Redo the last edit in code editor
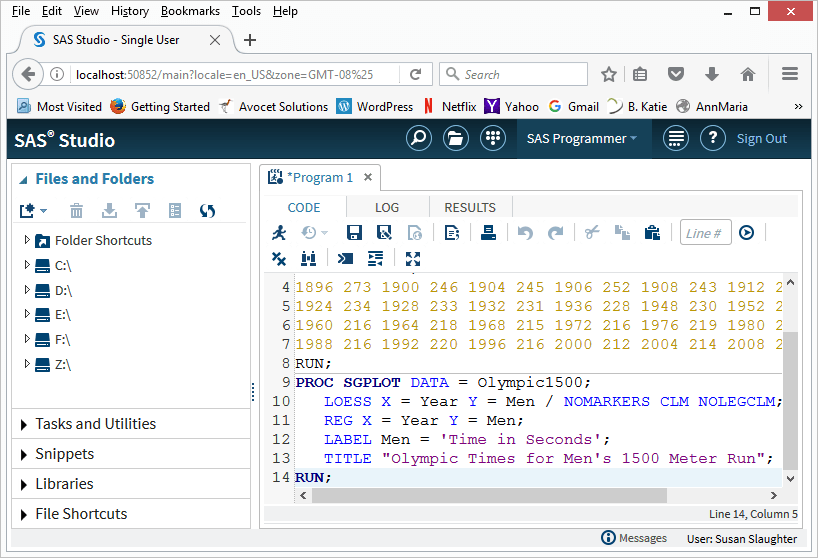The height and width of the screenshot is (558, 818). (556, 233)
